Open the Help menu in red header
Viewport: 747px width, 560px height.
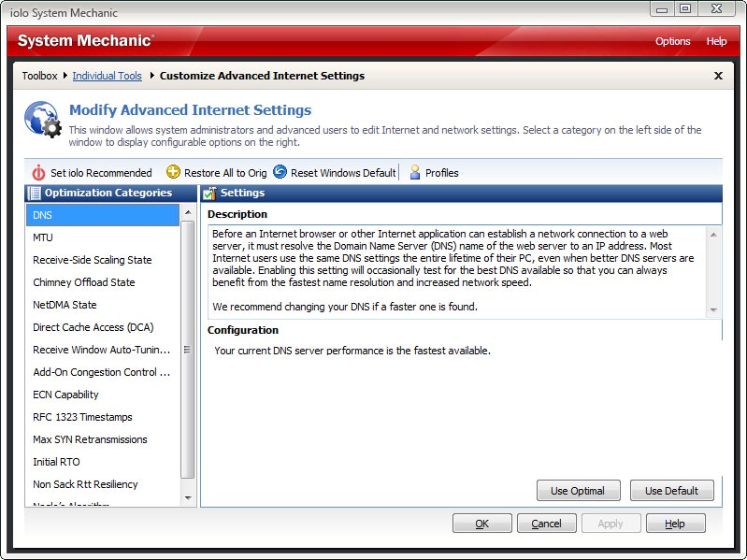point(716,41)
